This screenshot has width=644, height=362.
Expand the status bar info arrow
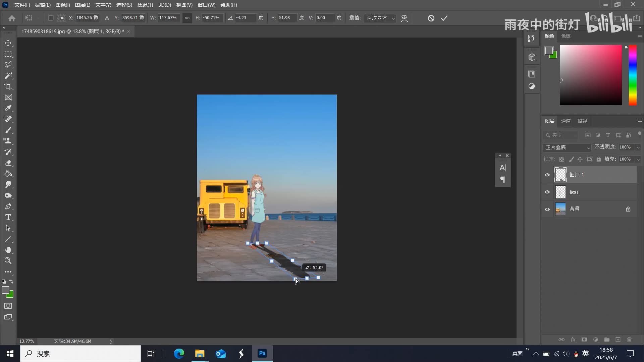[111, 341]
